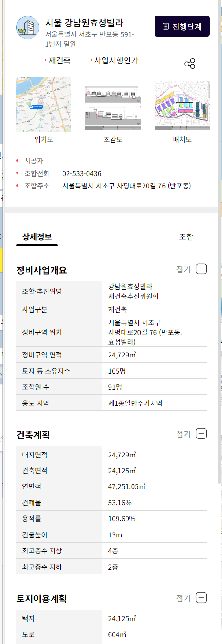Click 접기 label beside 토지이용계획
This screenshot has width=222, height=644.
183,598
